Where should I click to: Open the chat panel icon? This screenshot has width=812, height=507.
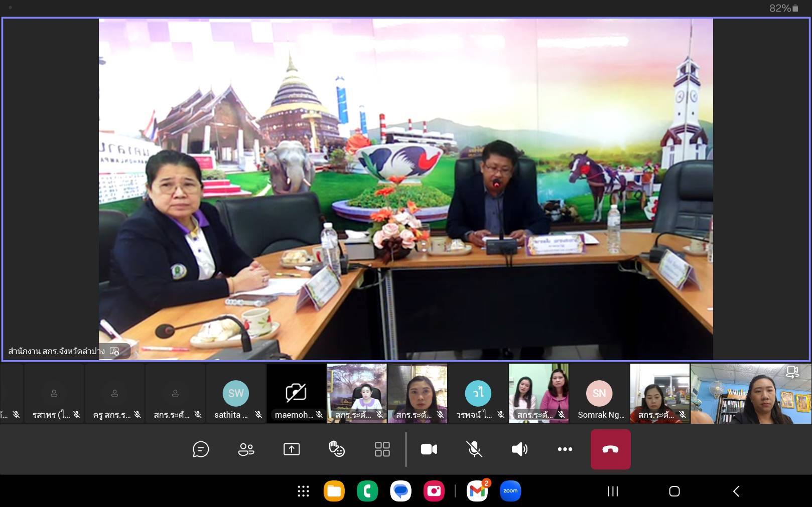[201, 449]
